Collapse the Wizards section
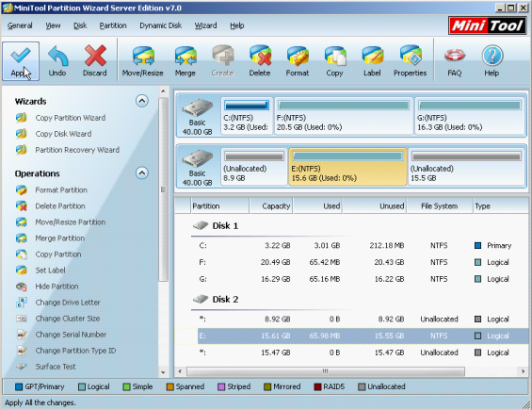Image resolution: width=532 pixels, height=410 pixels. point(142,101)
